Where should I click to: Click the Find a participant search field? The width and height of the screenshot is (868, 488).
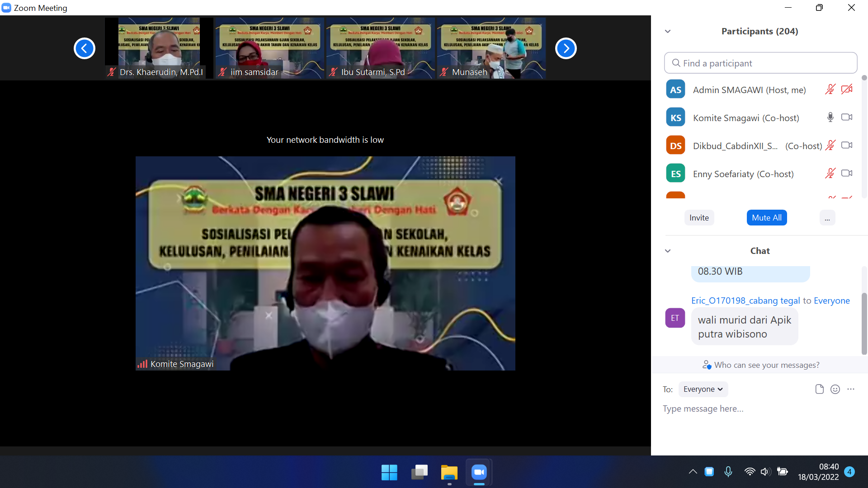point(760,63)
